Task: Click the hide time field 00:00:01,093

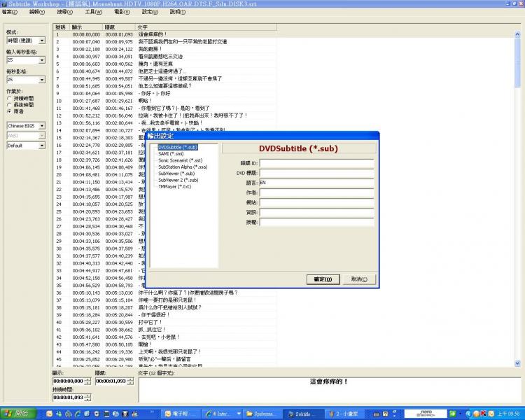Action: point(111,381)
